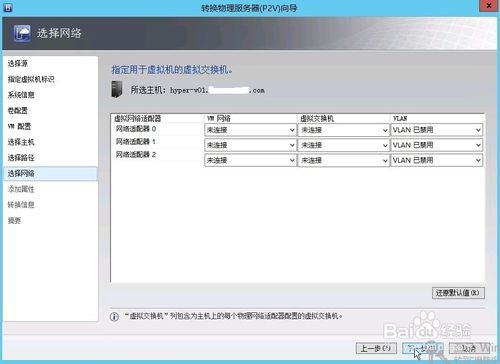The width and height of the screenshot is (500, 364).
Task: Open VM 网络 dropdown for 网络适配器 2
Action: click(250, 160)
